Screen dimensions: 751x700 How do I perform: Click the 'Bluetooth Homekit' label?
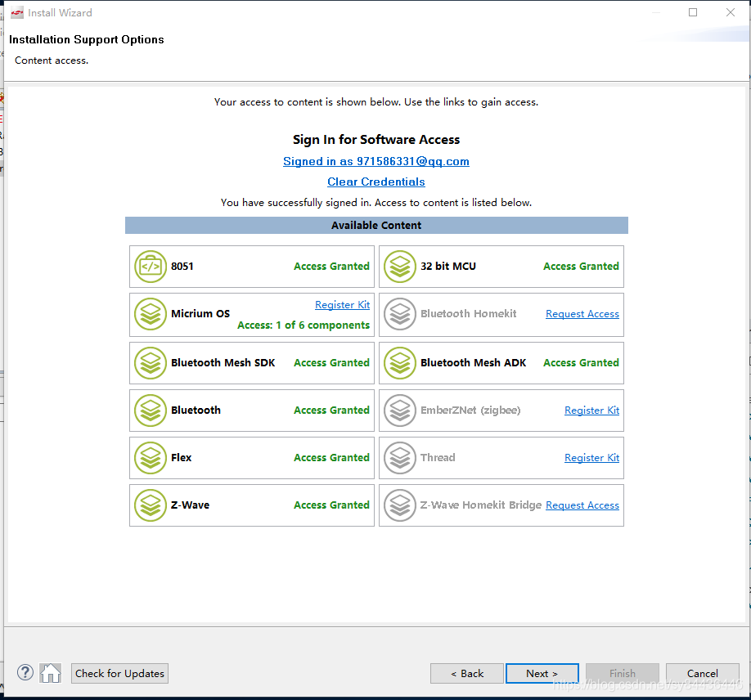tap(469, 314)
